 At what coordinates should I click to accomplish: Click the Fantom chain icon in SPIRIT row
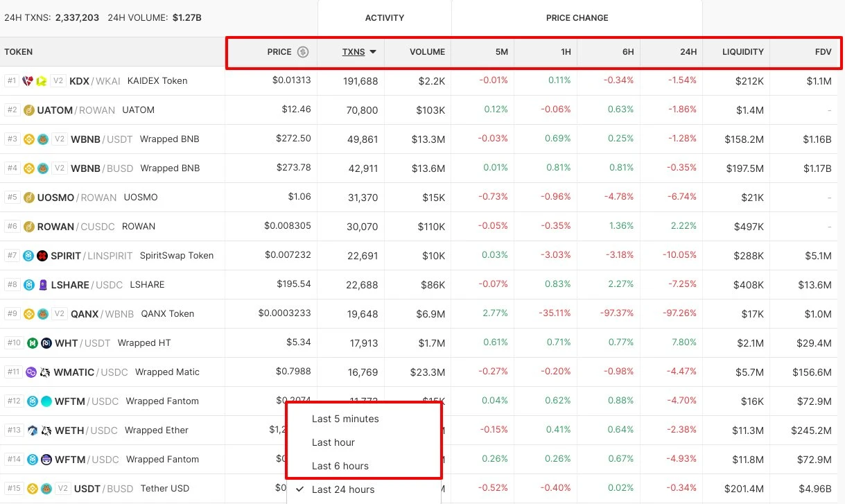pyautogui.click(x=29, y=256)
